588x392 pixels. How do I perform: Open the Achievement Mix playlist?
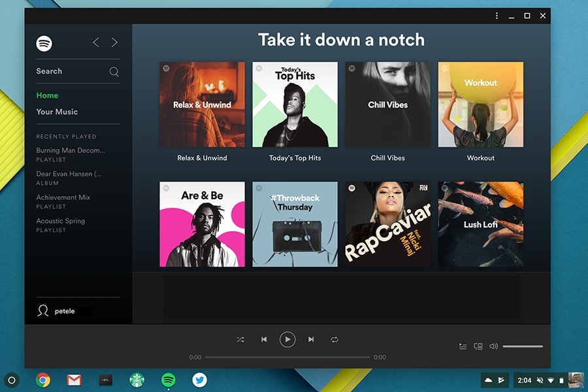(x=63, y=197)
